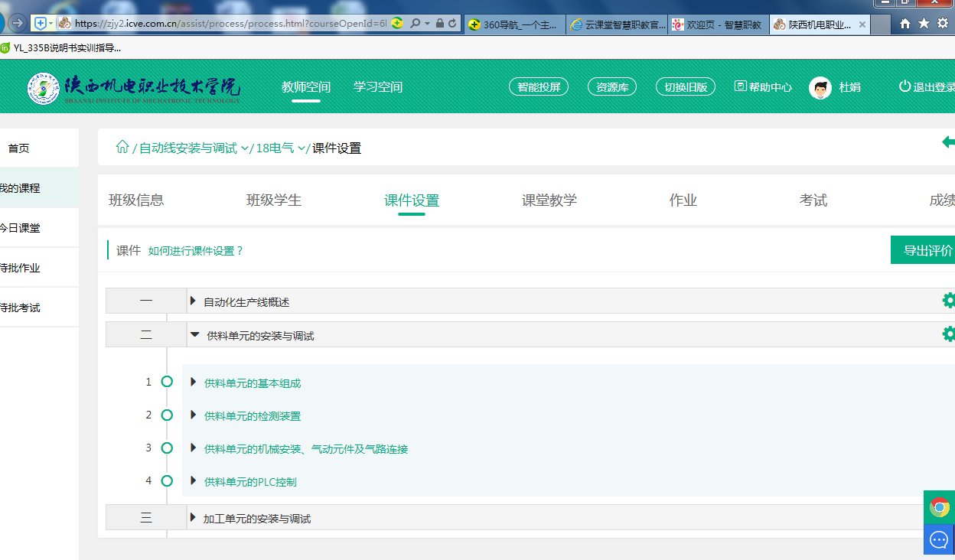
Task: Expand the 自动化生产线概述 chapter
Action: 194,301
